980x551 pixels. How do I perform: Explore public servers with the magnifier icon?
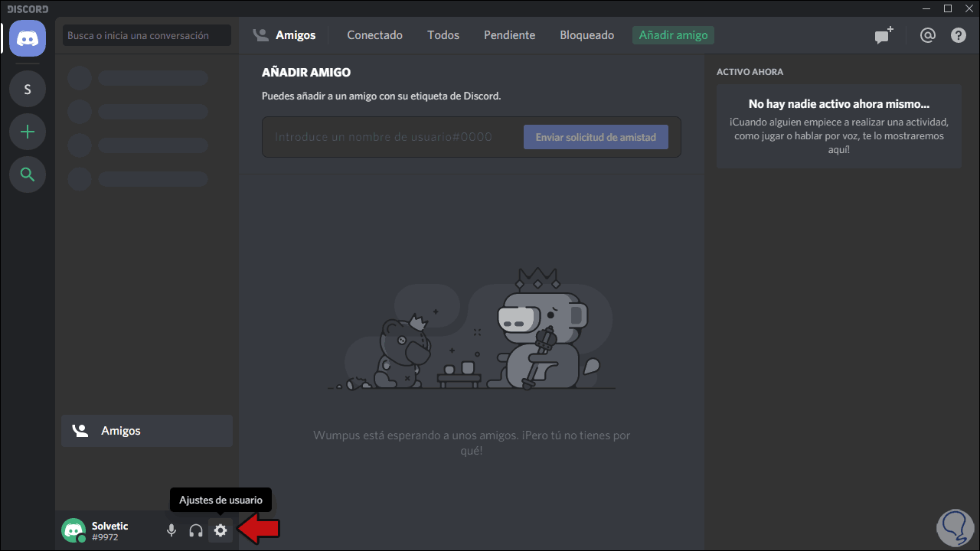click(28, 175)
